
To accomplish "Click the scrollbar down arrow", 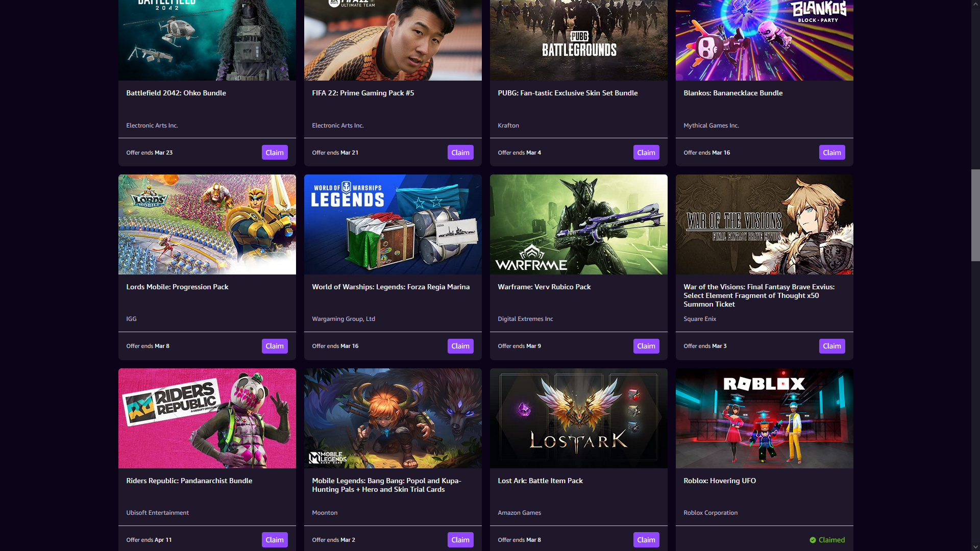I will (975, 546).
